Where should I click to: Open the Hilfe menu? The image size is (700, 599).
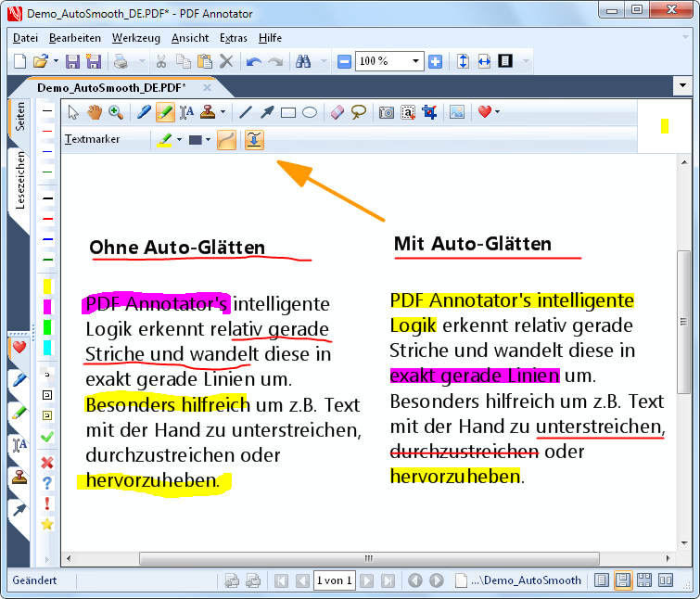tap(270, 38)
